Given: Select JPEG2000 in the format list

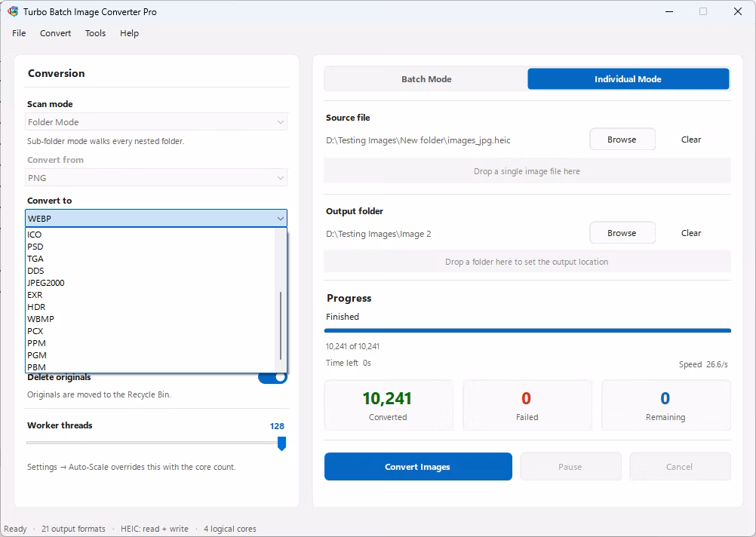Looking at the screenshot, I should point(150,283).
